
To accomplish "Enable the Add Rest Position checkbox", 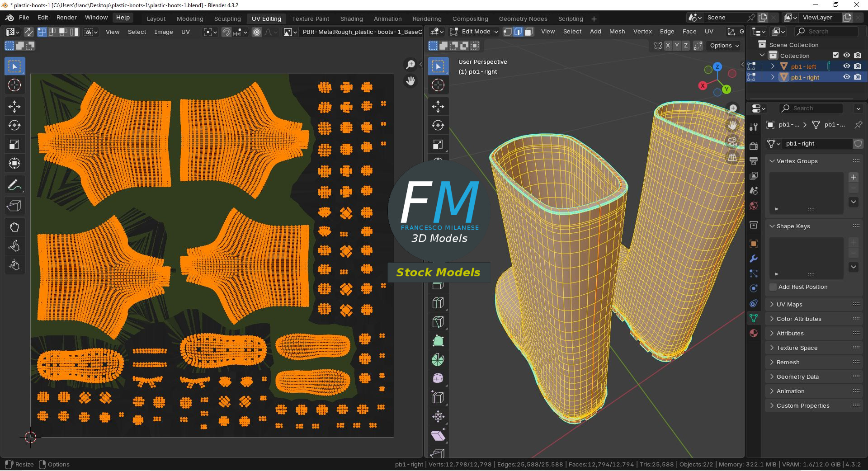I will (773, 287).
